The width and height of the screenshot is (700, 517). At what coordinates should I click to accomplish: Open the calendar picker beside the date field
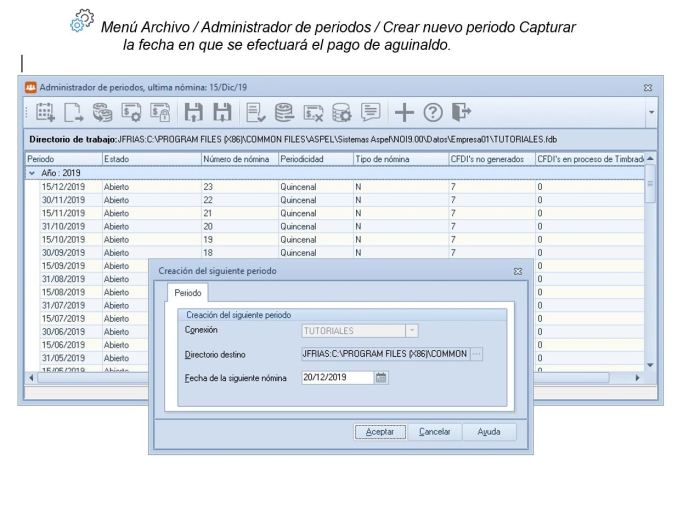click(x=380, y=377)
